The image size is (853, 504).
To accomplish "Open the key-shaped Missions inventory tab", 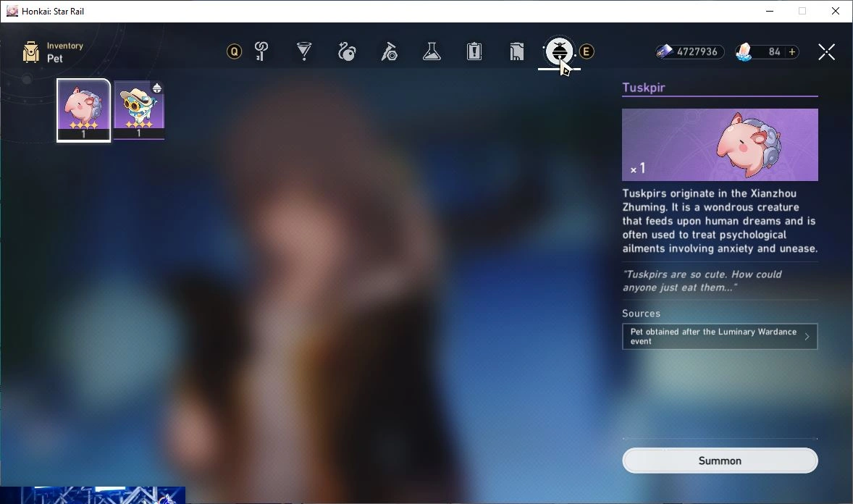I will 261,51.
